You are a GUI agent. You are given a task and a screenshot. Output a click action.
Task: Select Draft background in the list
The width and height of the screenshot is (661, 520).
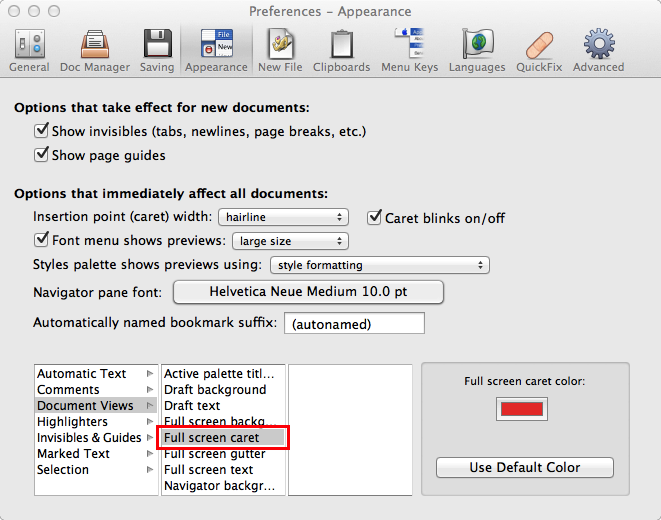click(x=215, y=390)
